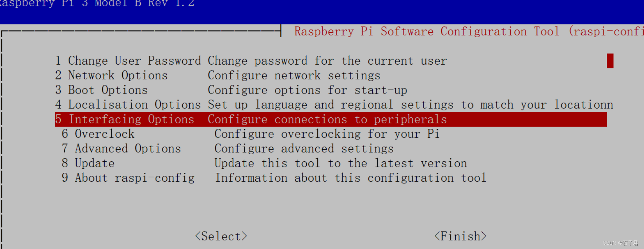Open Localisation Options menu entry
This screenshot has height=249, width=644.
(128, 105)
